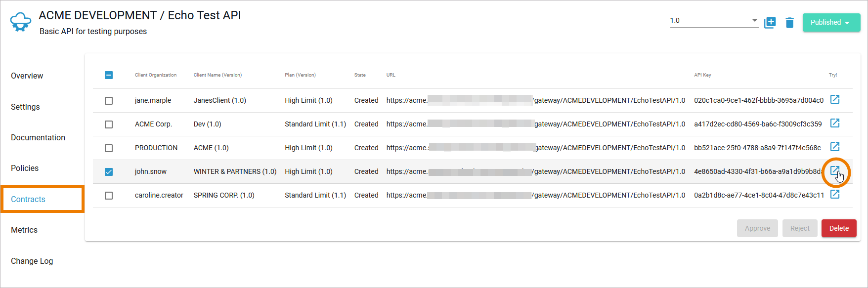Click the ACME cloud logo icon
The width and height of the screenshot is (868, 288).
(21, 22)
